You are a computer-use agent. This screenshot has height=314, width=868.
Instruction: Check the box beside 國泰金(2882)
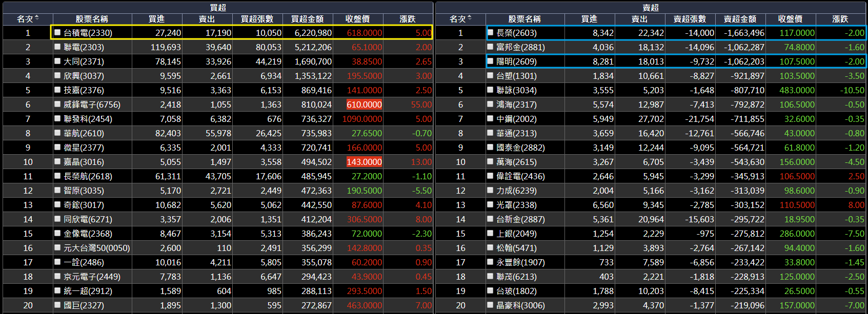click(491, 147)
